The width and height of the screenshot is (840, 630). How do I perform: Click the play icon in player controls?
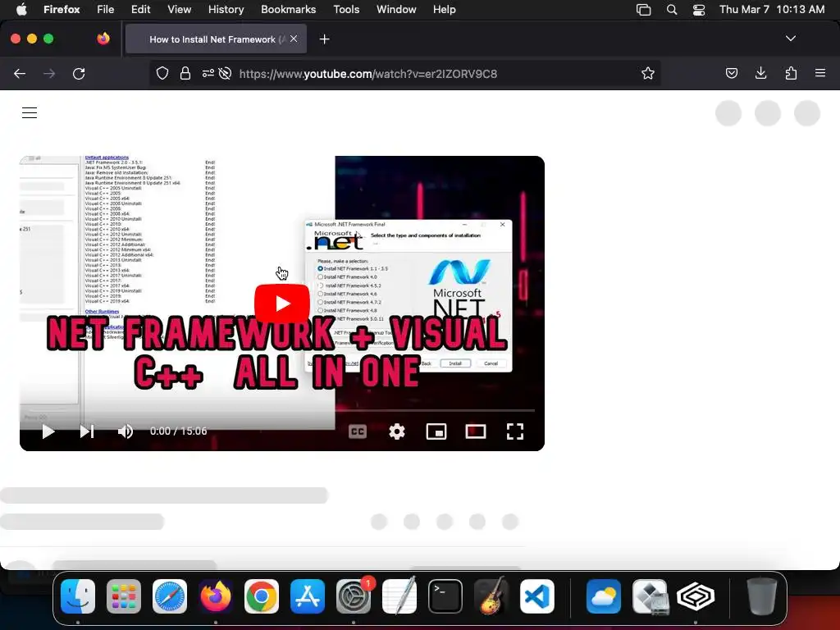(48, 431)
